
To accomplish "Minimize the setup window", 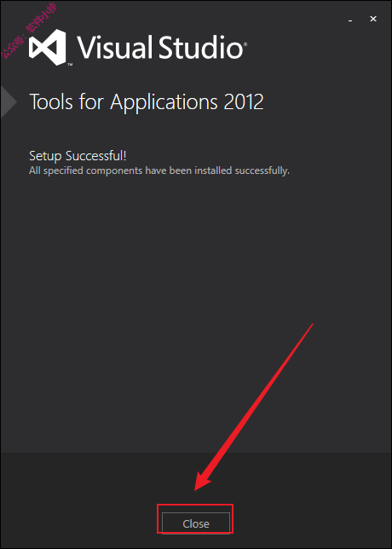I will (350, 20).
